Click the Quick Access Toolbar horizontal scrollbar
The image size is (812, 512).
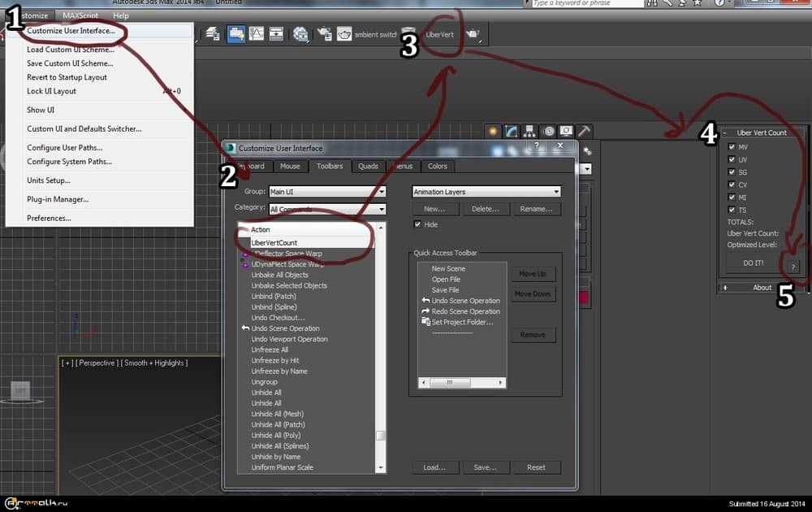462,382
